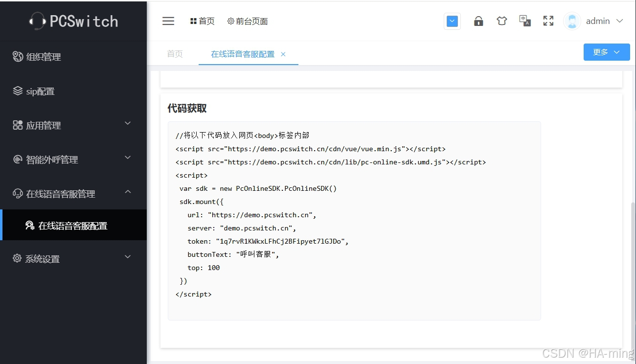Open 前台页面 in the top navigation
This screenshot has width=636, height=364.
[x=248, y=21]
